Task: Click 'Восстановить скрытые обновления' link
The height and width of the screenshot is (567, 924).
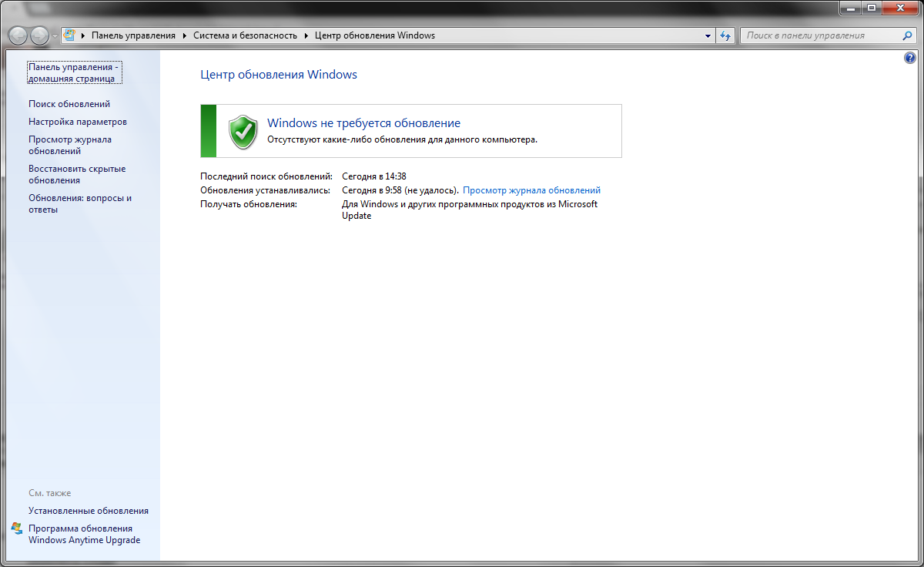Action: [x=77, y=174]
